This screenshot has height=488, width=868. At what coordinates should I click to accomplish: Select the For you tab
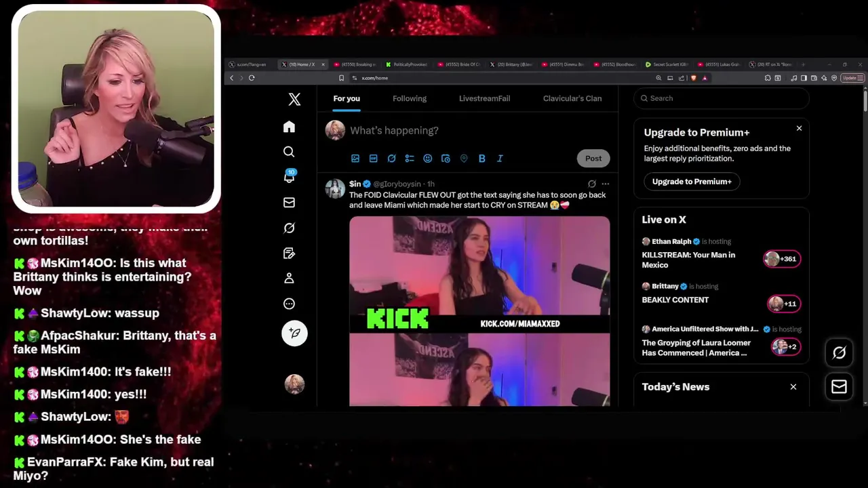pos(347,98)
